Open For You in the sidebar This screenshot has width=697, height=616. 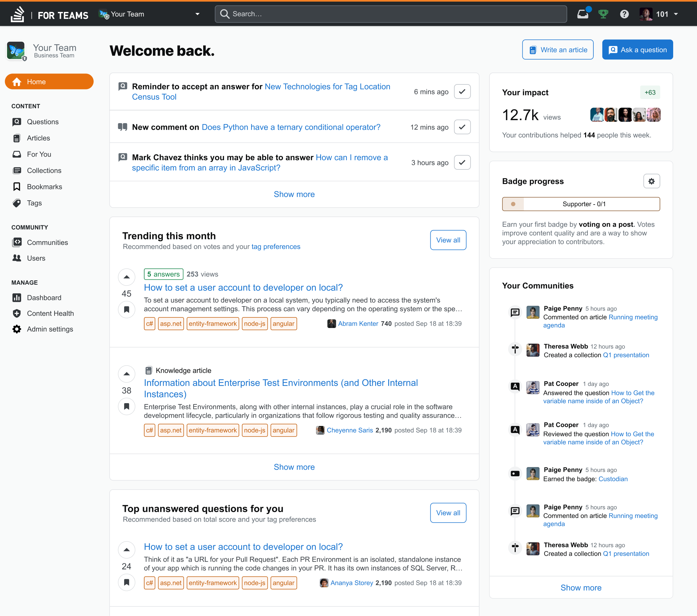click(x=39, y=154)
